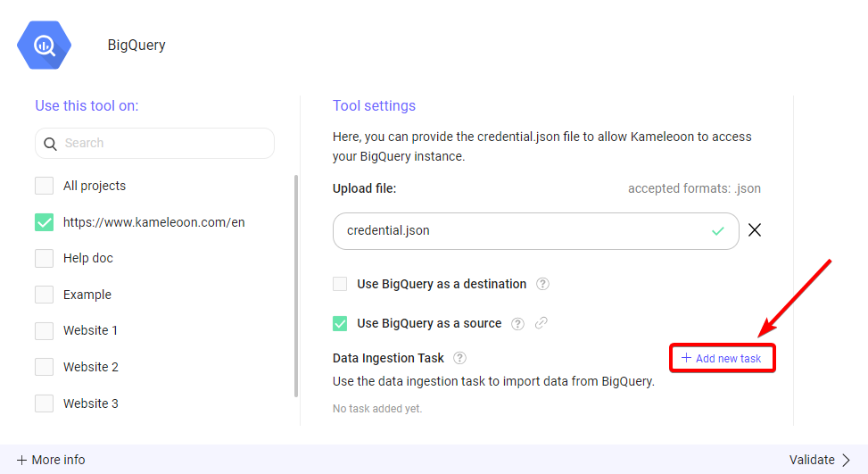Open help tooltip for BigQuery as destination

pos(542,284)
